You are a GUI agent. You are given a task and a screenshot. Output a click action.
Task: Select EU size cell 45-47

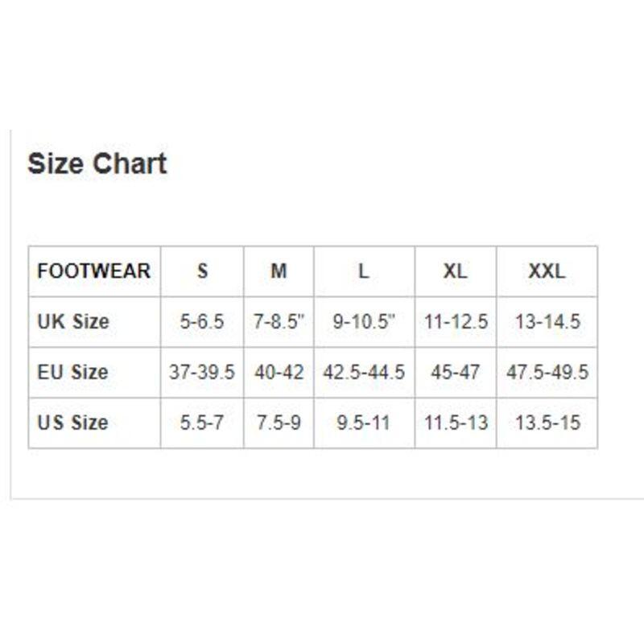coord(456,373)
